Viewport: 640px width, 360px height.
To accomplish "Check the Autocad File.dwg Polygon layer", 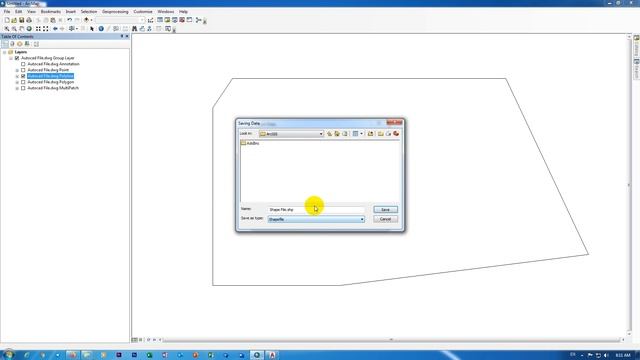I will [x=23, y=82].
